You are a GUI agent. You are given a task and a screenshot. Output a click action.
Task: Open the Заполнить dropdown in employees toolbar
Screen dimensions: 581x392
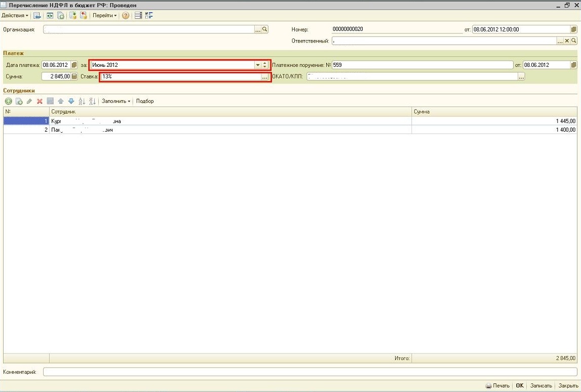[116, 101]
